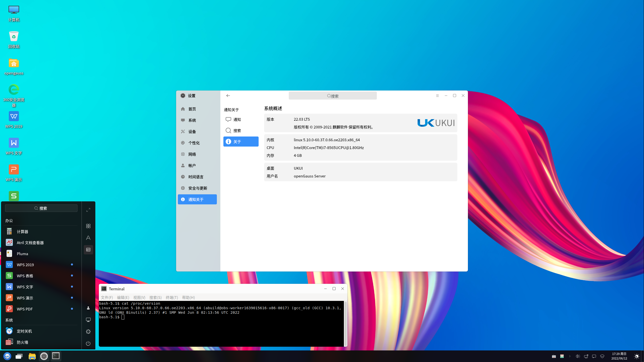Open Settings via gear icon in start menu sidebar
The image size is (644, 362).
(x=88, y=331)
